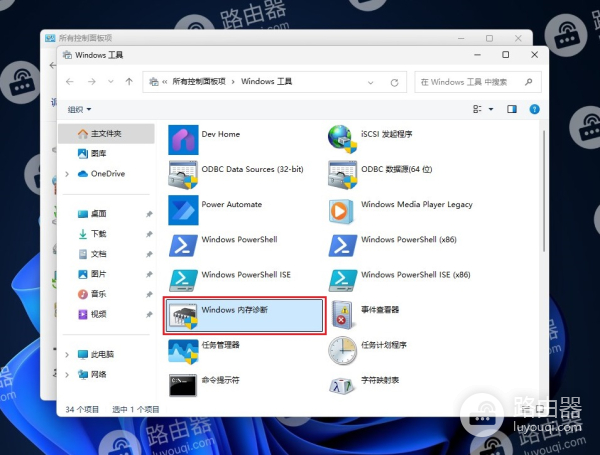Image resolution: width=600 pixels, height=455 pixels.
Task: Navigate forward with the forward arrow
Action: point(91,82)
